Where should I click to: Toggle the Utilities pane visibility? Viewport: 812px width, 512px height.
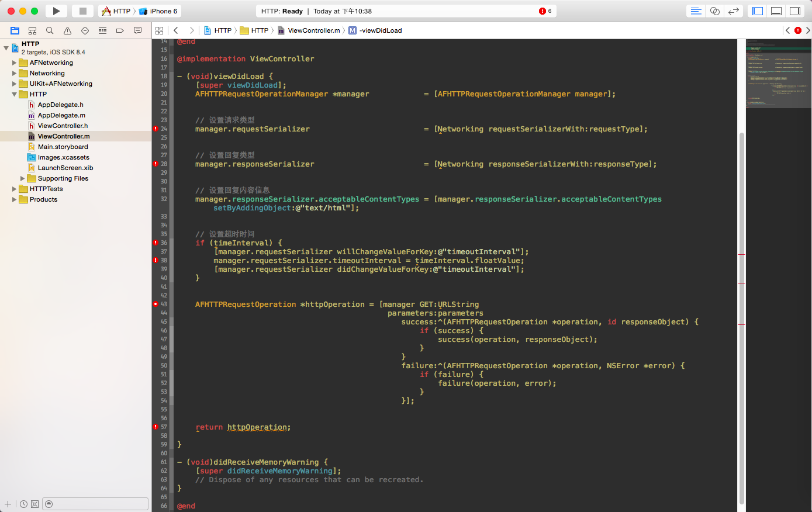click(x=795, y=11)
